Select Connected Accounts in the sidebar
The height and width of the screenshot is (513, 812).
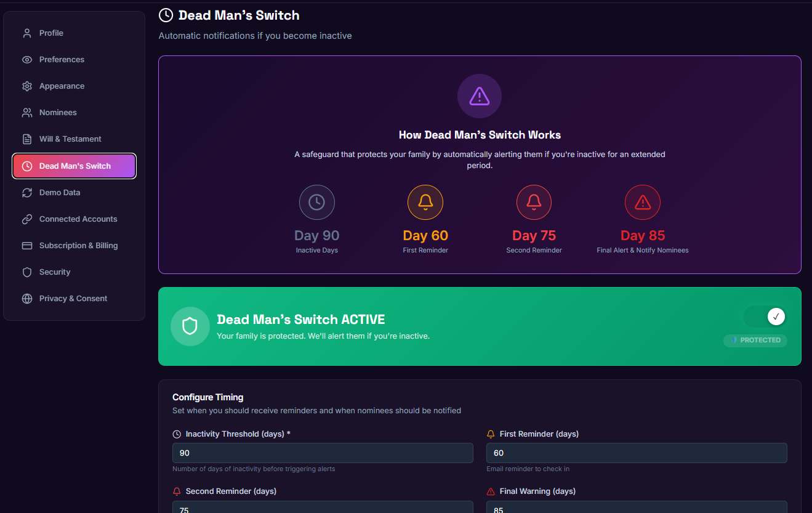click(x=78, y=219)
